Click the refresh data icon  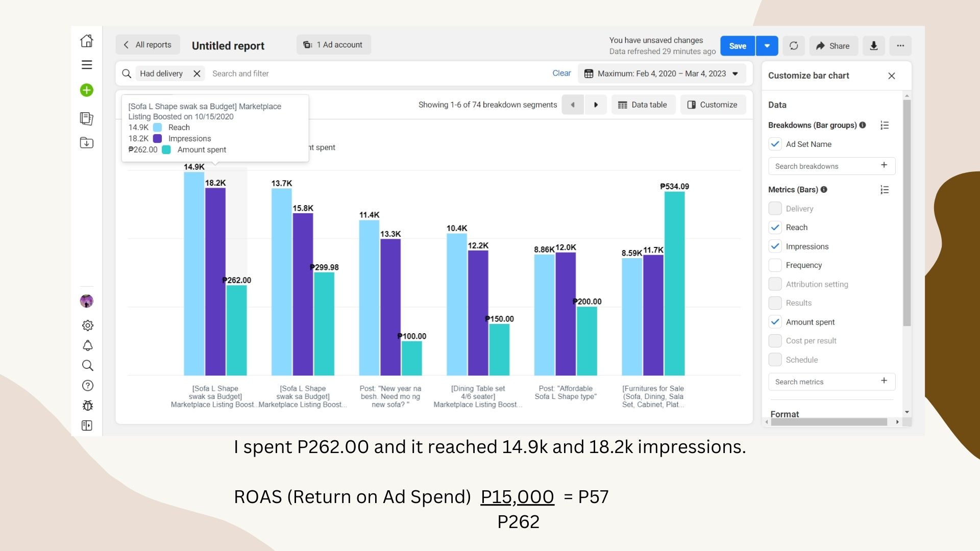[x=794, y=46]
